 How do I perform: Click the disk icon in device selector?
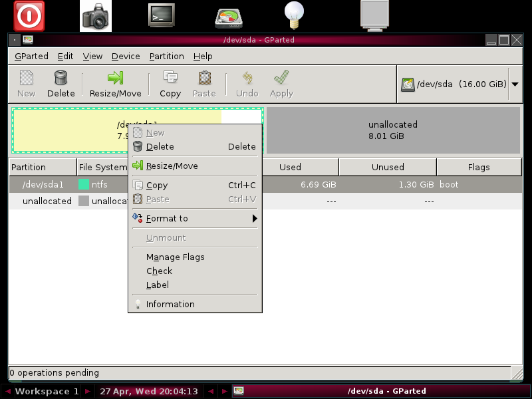coord(408,84)
